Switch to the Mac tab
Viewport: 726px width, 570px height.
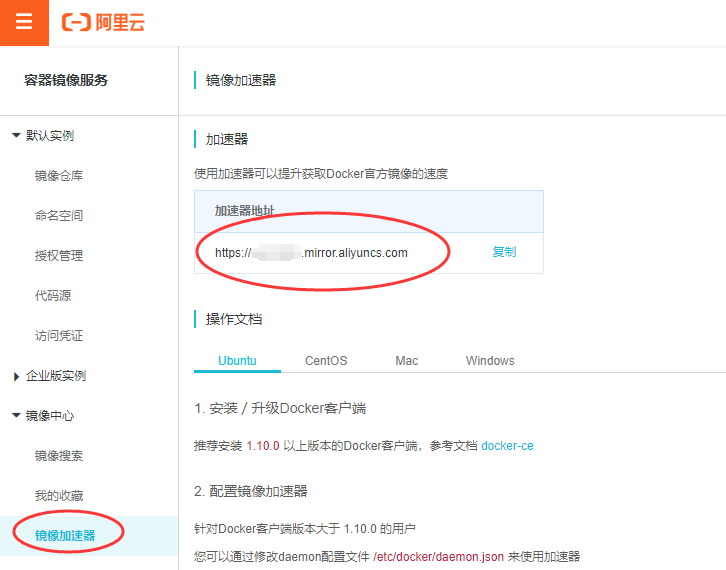[407, 361]
